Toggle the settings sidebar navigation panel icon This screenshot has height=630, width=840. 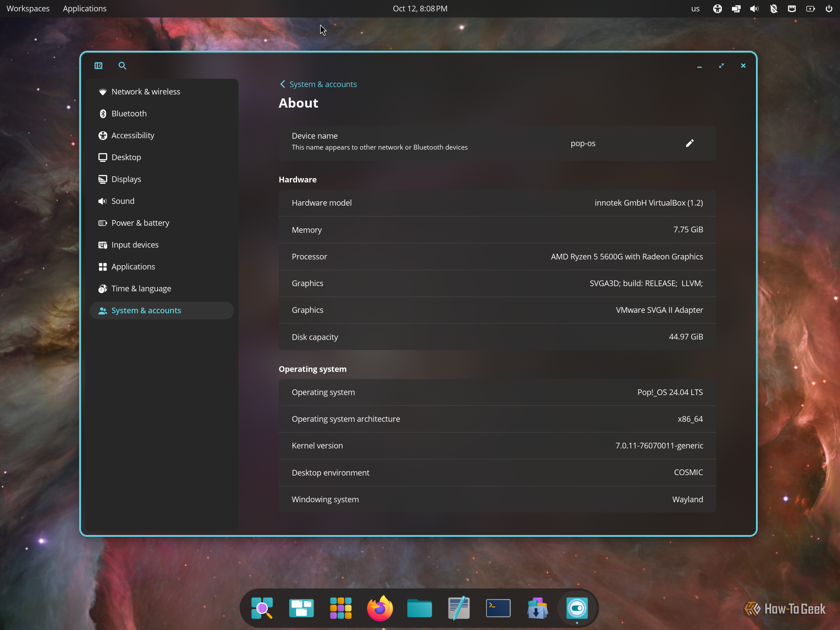pos(98,66)
